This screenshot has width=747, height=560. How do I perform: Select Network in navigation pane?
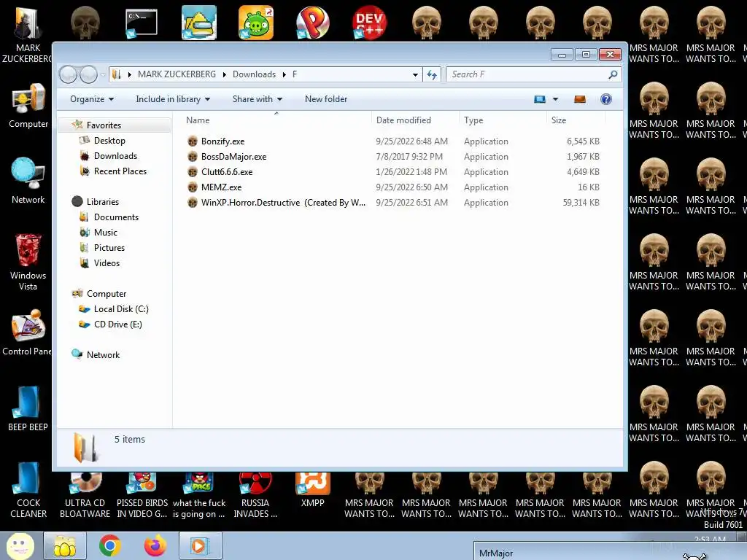(x=103, y=355)
